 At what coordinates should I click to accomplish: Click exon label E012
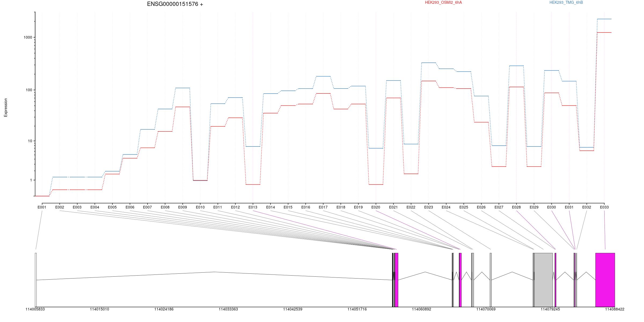click(x=235, y=207)
